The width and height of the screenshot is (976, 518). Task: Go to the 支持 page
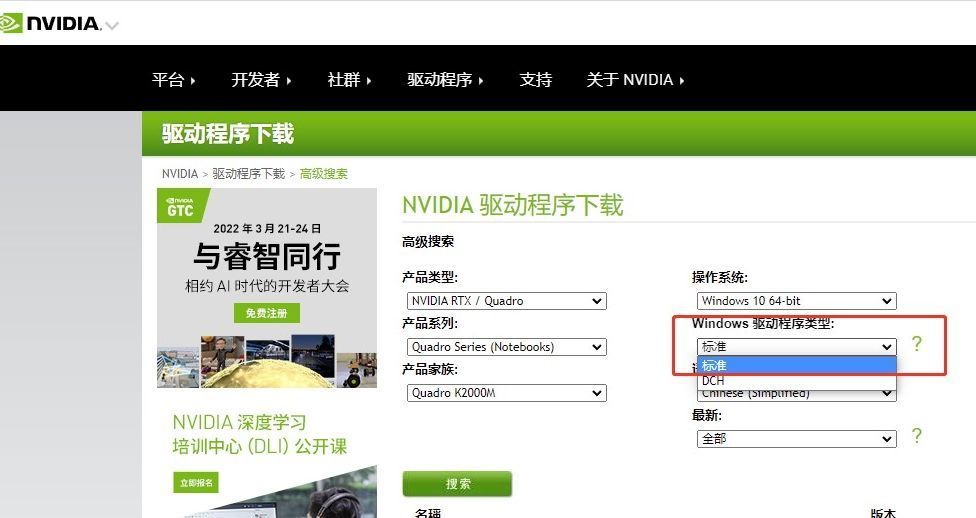[x=535, y=80]
